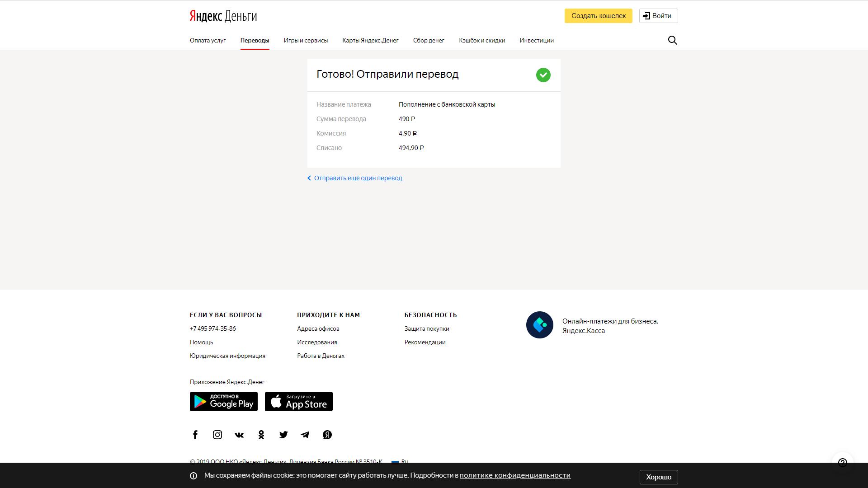Open the search magnifier icon
This screenshot has height=488, width=868.
(x=672, y=40)
